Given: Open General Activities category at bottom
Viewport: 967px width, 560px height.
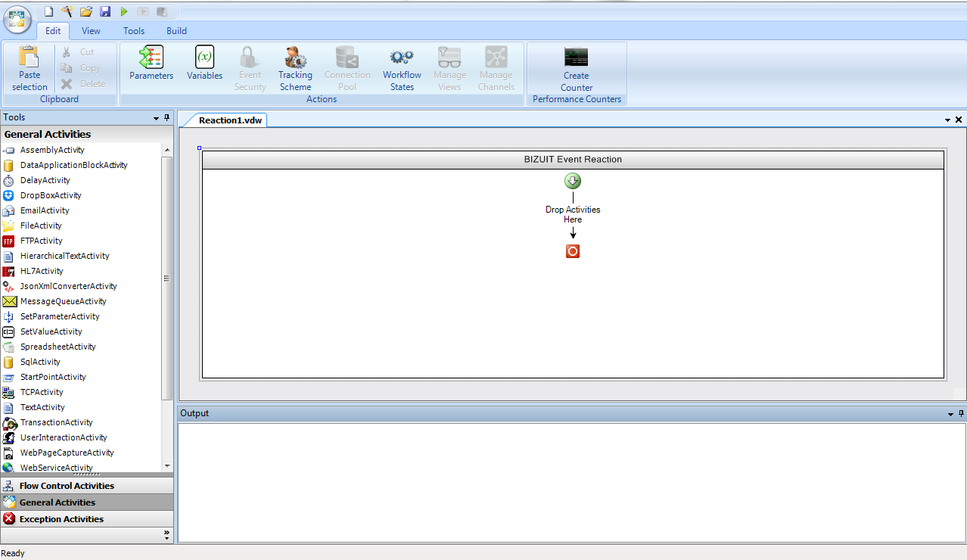Looking at the screenshot, I should point(87,502).
